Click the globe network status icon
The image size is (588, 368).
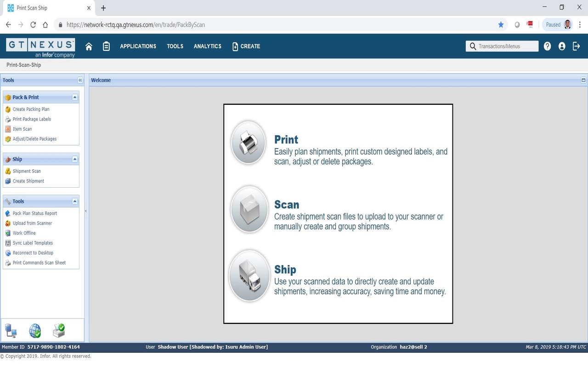pyautogui.click(x=35, y=331)
